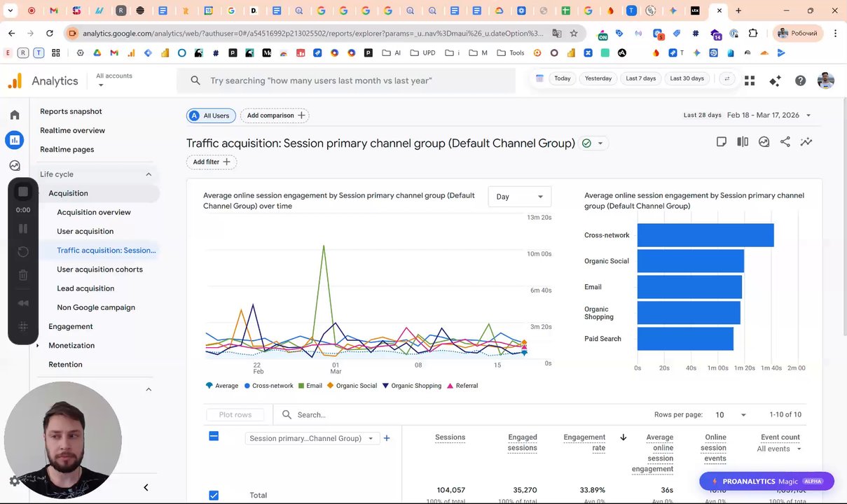Open the Help question mark icon
847x504 pixels.
point(801,81)
